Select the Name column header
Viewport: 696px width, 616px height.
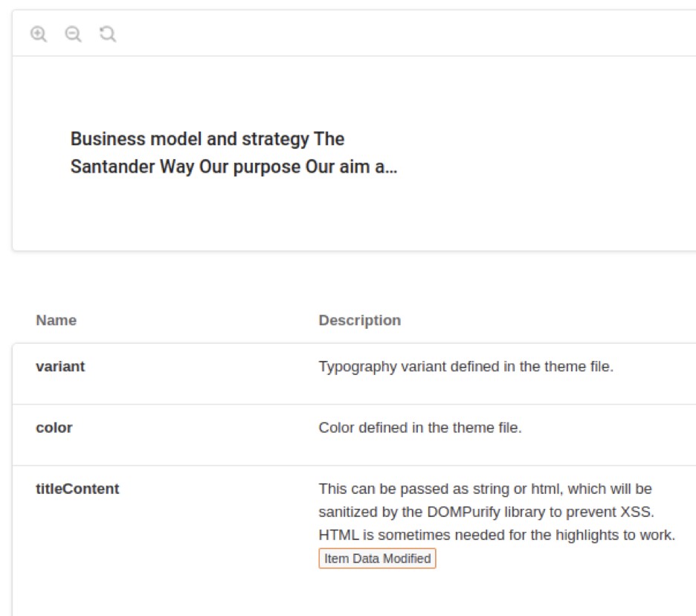pyautogui.click(x=57, y=320)
